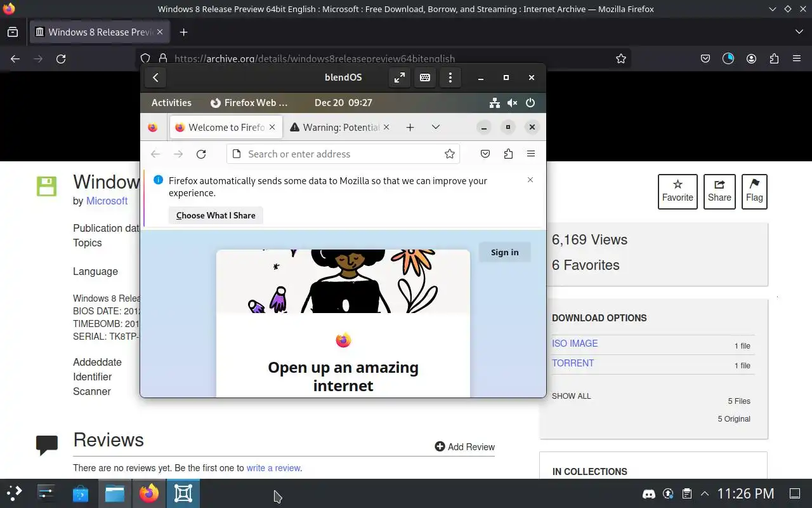Close the Windows 8 Release Preview tab
Image resolution: width=812 pixels, height=508 pixels.
(x=160, y=32)
